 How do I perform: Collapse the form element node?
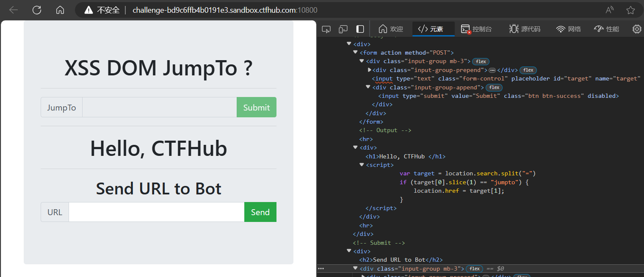[355, 53]
